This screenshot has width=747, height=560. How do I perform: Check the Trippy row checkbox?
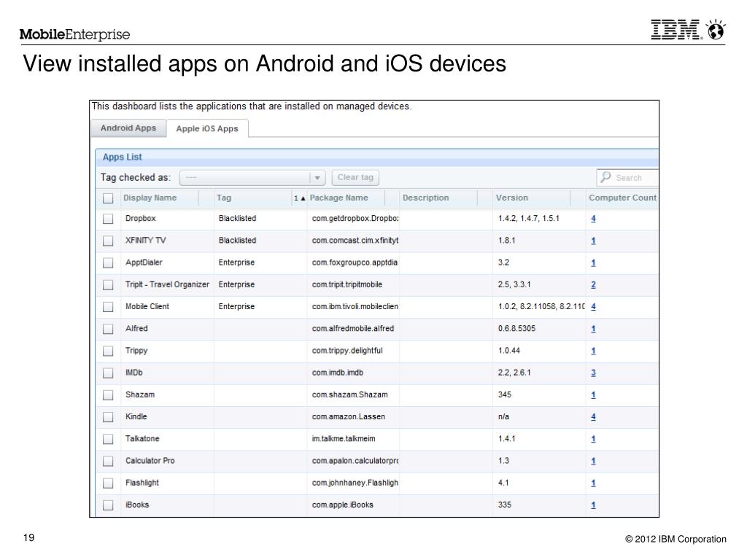click(108, 351)
